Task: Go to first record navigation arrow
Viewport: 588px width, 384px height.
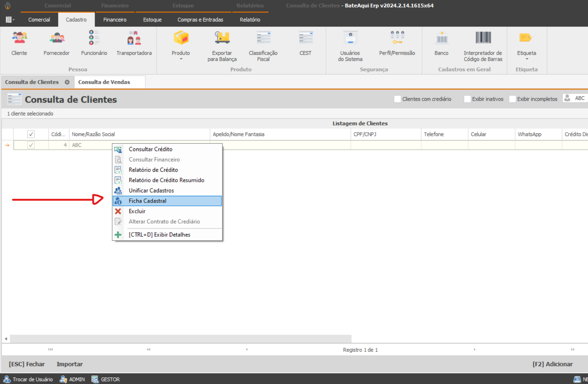Action: 50,349
